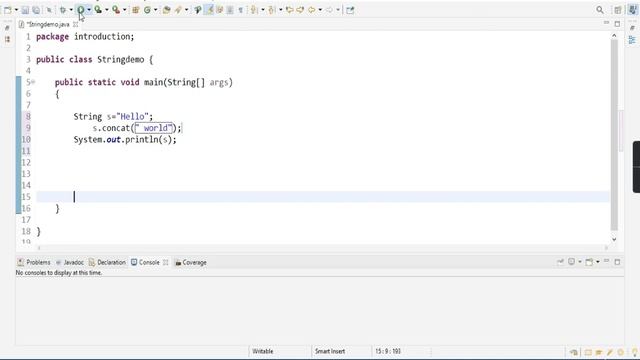640x360 pixels.
Task: Click the Save toolbar icon
Action: tap(25, 10)
